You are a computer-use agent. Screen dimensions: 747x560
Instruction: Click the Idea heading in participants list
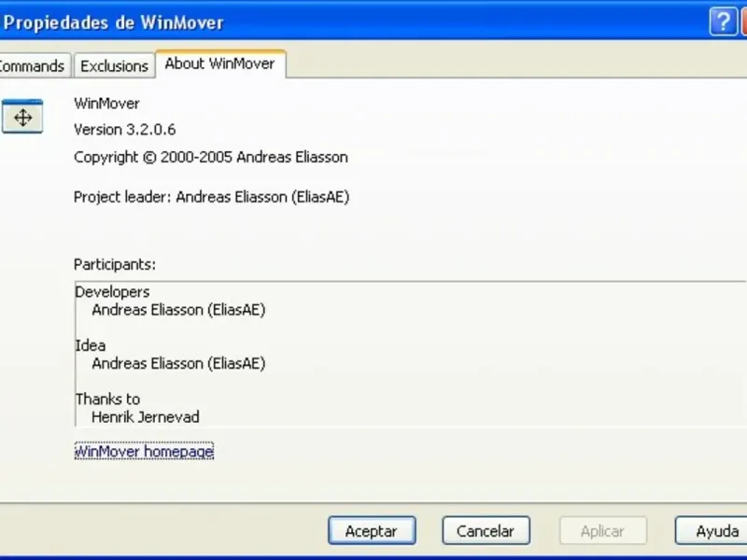click(x=91, y=345)
